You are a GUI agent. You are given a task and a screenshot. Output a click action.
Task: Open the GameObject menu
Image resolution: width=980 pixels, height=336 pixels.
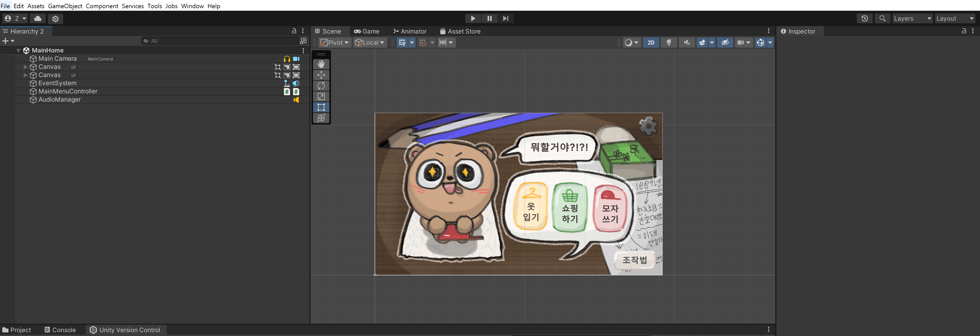point(65,6)
